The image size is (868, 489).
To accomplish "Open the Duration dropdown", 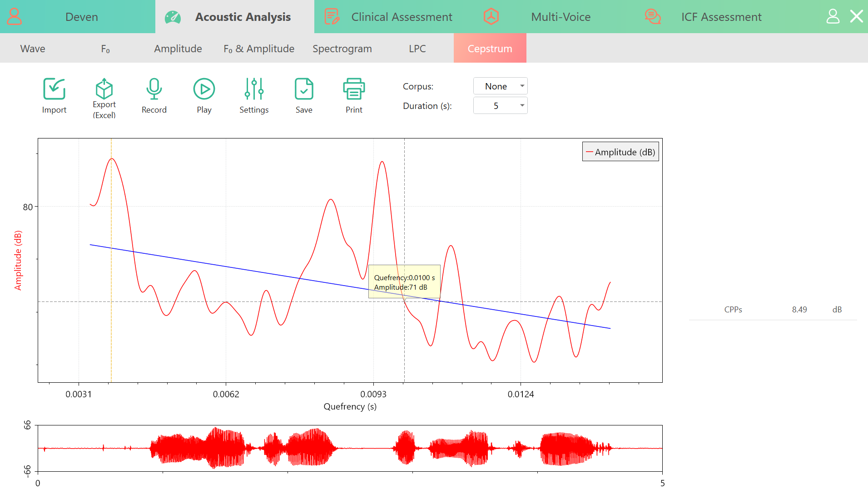I will (x=500, y=105).
